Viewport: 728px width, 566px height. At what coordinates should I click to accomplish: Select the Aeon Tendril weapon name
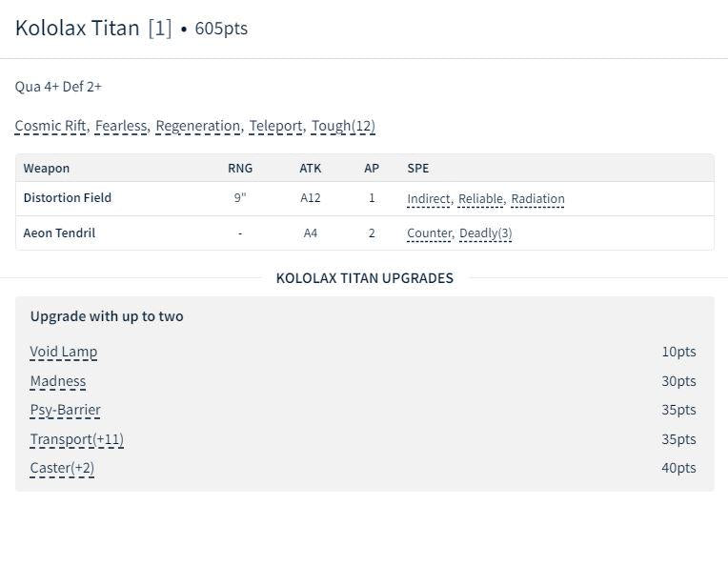pos(59,233)
